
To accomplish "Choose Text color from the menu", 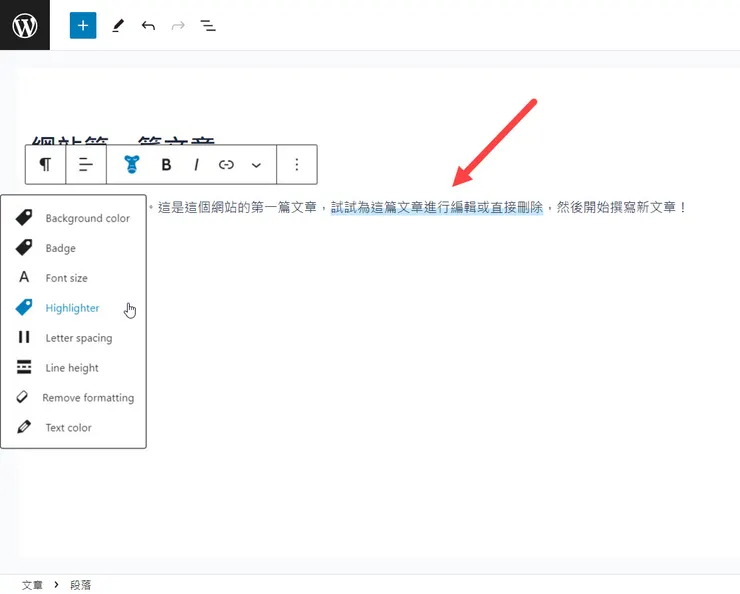I will point(74,427).
